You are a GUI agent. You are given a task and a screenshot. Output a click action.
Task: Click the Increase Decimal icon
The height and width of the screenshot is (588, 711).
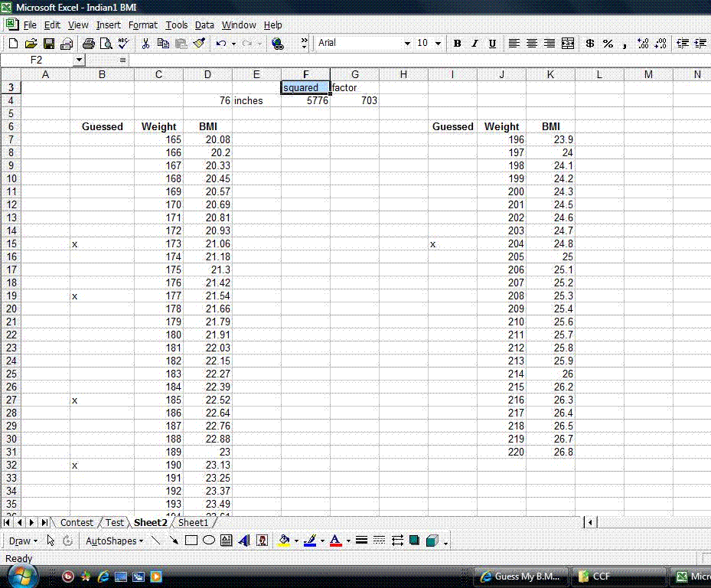643,44
